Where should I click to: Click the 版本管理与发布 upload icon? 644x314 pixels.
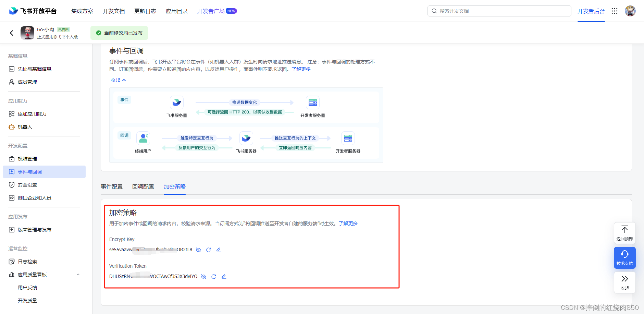(x=12, y=230)
